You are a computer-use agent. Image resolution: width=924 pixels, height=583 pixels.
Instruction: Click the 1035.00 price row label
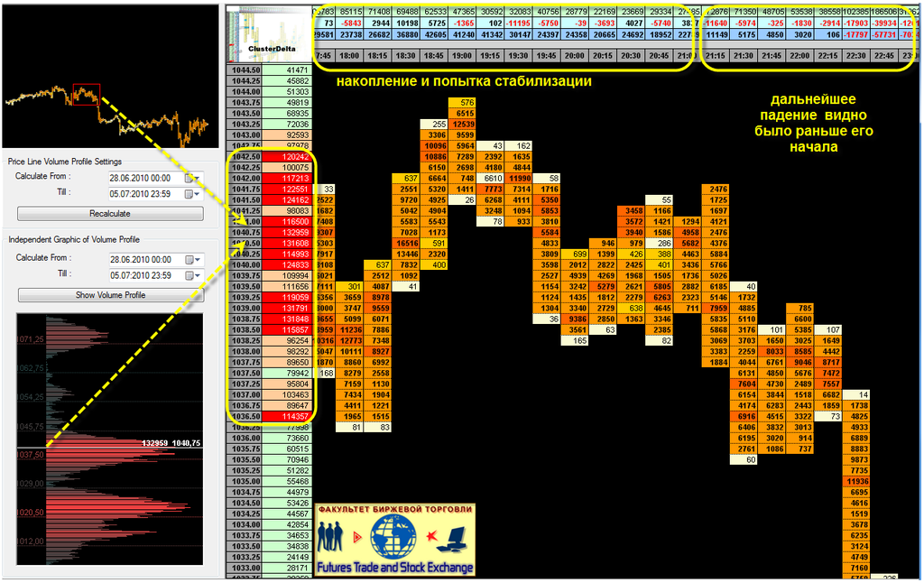coord(245,482)
